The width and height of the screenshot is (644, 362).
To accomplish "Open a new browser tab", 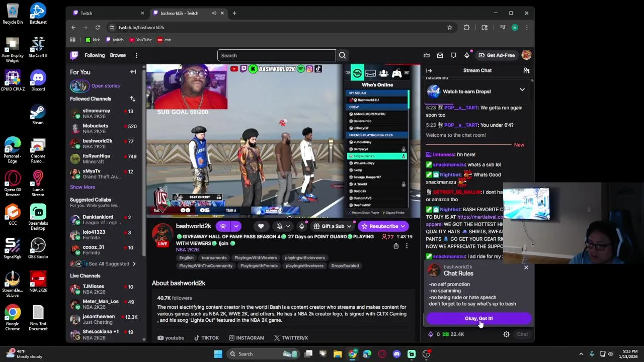I will pos(234,13).
